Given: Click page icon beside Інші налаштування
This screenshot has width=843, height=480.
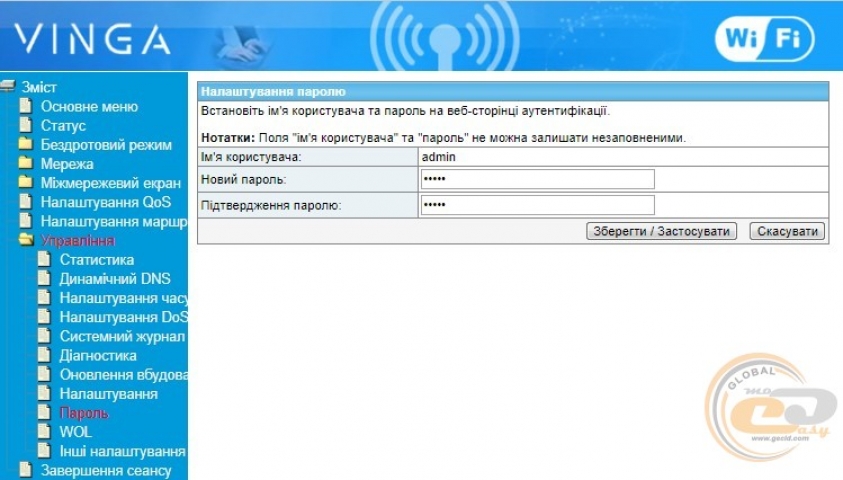Looking at the screenshot, I should [45, 450].
